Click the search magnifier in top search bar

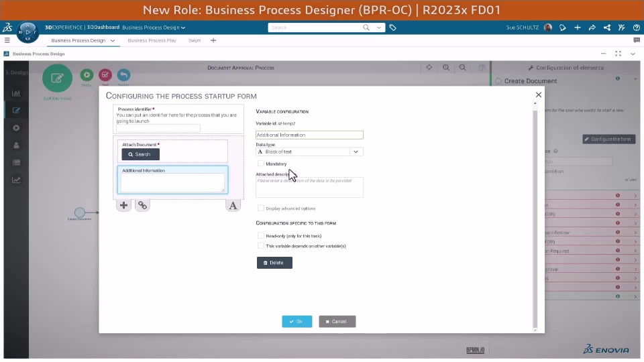click(366, 27)
